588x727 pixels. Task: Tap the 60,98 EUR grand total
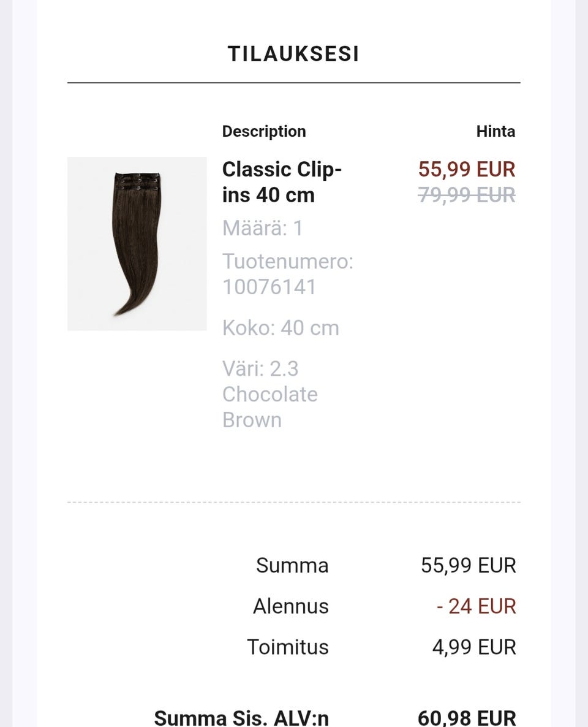pyautogui.click(x=467, y=717)
